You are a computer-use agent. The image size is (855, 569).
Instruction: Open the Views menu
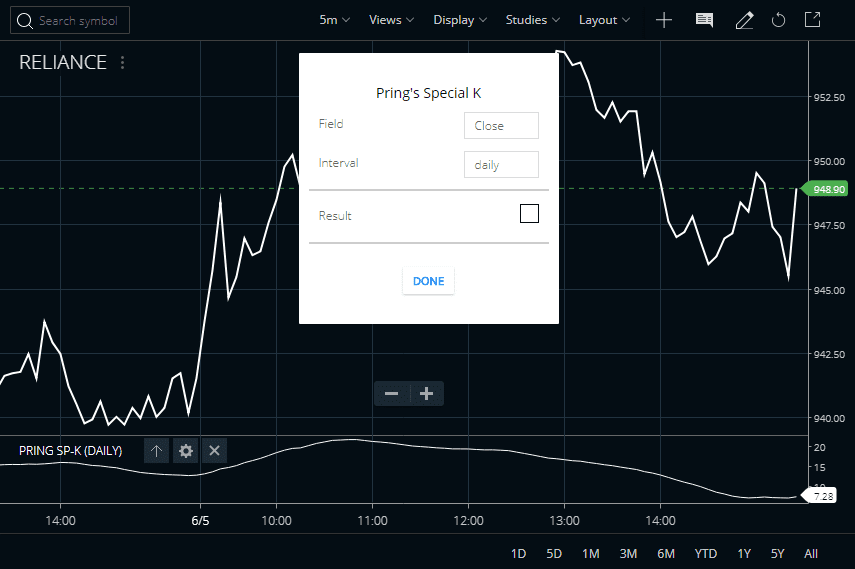(x=392, y=20)
